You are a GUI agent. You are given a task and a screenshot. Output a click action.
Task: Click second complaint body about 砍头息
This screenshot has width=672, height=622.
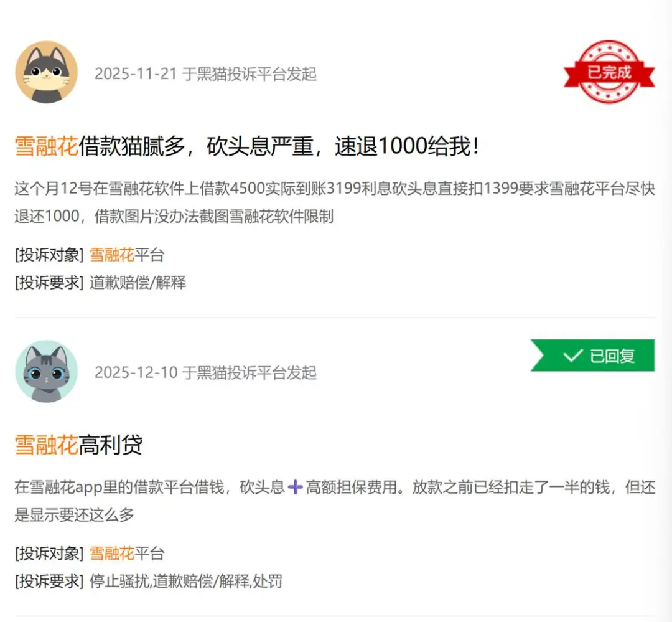[335, 501]
